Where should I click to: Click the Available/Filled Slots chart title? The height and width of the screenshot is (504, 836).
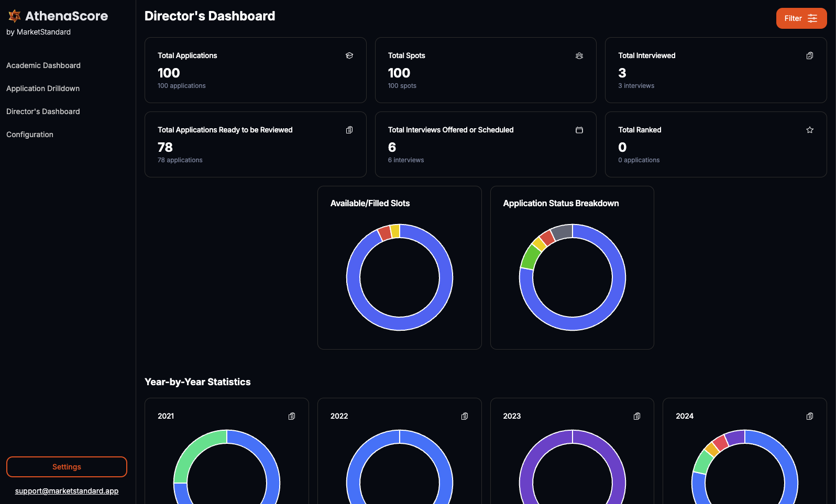pyautogui.click(x=370, y=203)
